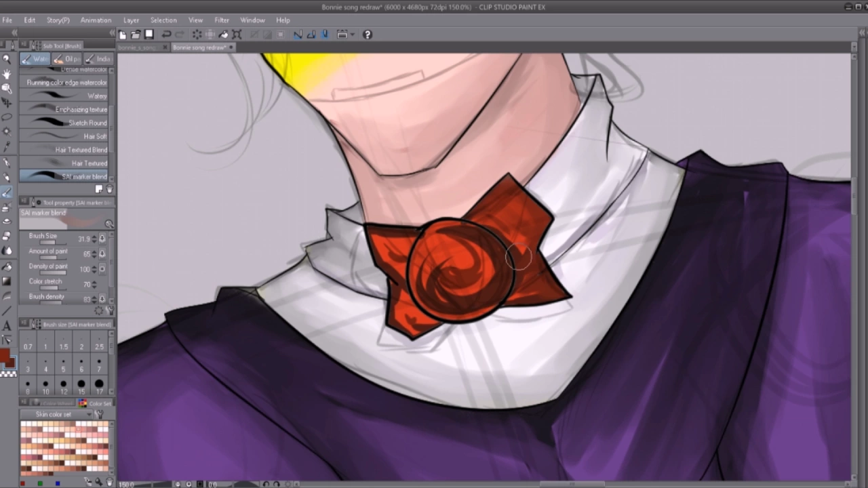Select the Pencil tool
The image size is (868, 488).
point(7,178)
